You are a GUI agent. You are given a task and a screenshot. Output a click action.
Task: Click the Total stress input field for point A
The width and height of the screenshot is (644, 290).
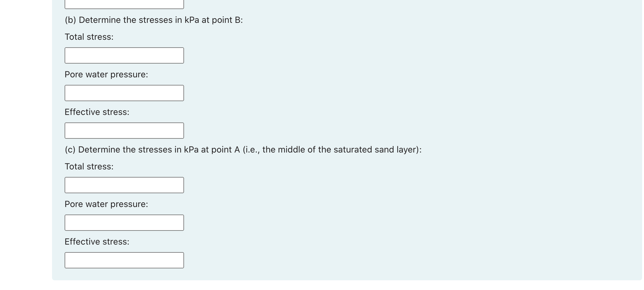click(x=124, y=185)
